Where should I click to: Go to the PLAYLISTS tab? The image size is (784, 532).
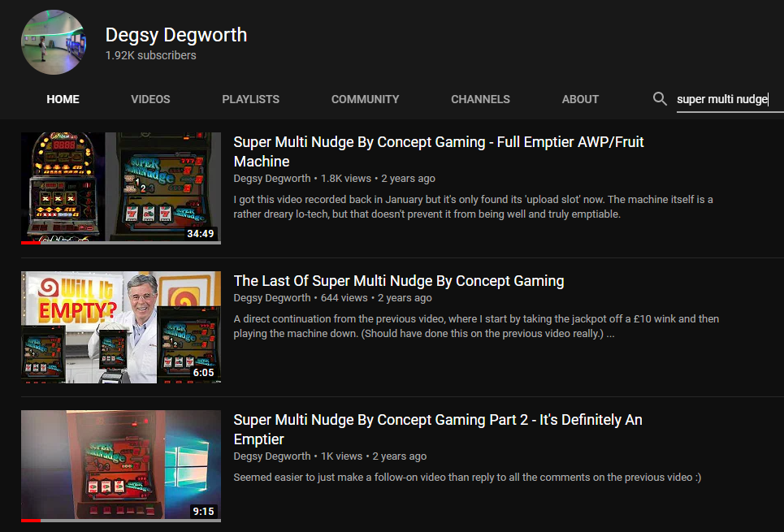[x=250, y=99]
